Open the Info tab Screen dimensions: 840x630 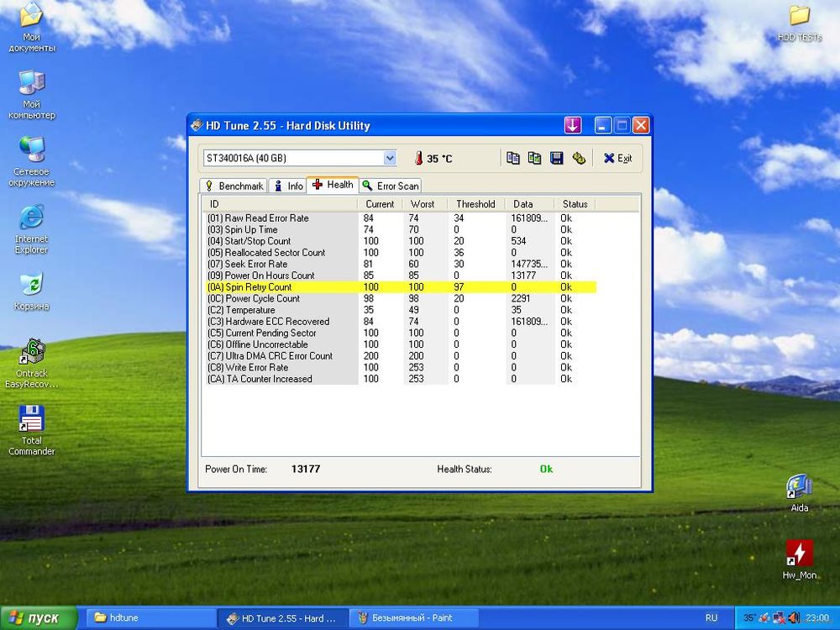point(288,186)
